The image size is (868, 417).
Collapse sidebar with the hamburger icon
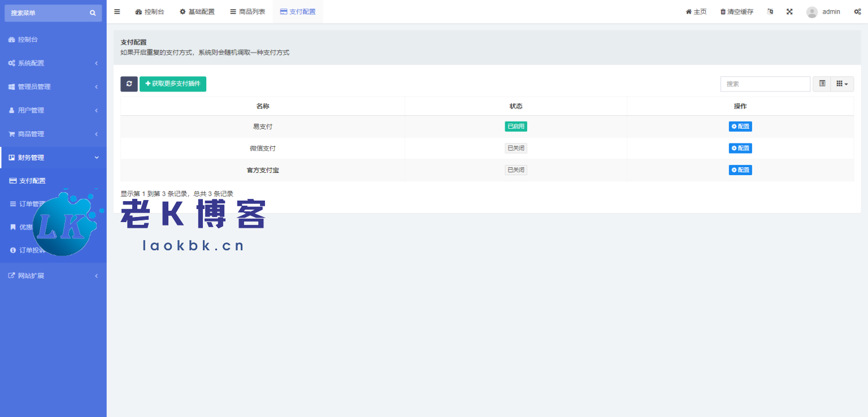pyautogui.click(x=117, y=11)
